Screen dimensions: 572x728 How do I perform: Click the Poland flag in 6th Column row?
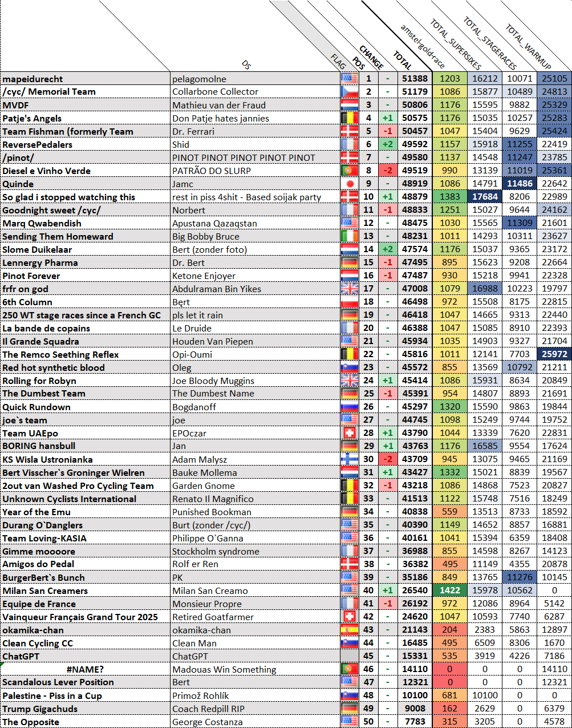pyautogui.click(x=349, y=302)
